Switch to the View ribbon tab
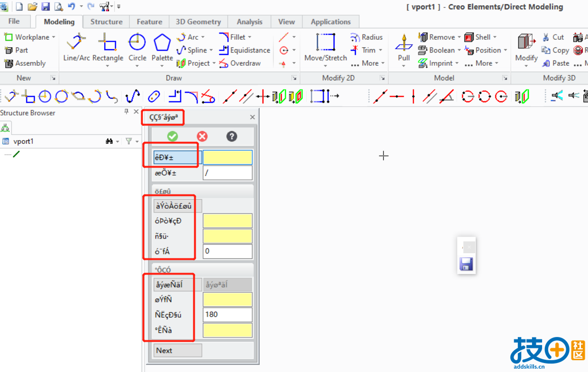This screenshot has height=372, width=588. [x=287, y=22]
